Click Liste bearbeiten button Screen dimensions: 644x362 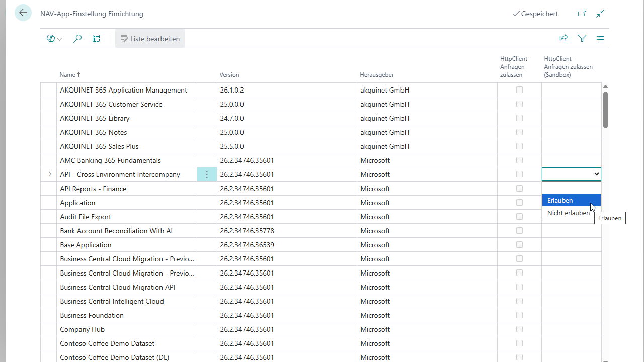[x=150, y=39]
